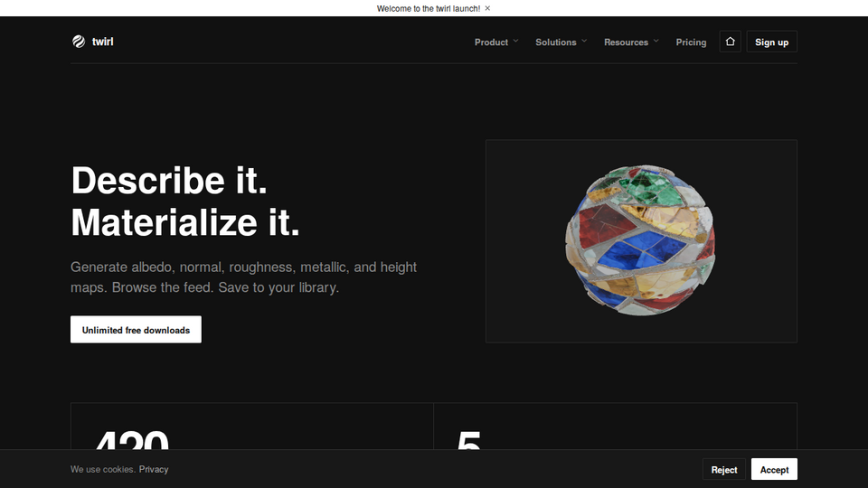Click the twirl swirl logo icon

pyautogui.click(x=79, y=42)
